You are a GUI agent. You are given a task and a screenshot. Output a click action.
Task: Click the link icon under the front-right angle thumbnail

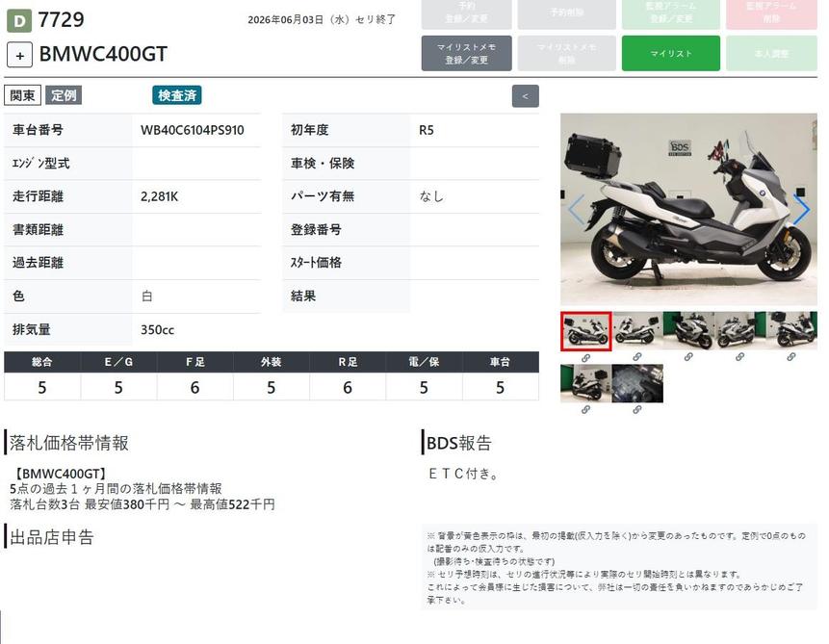click(x=688, y=357)
